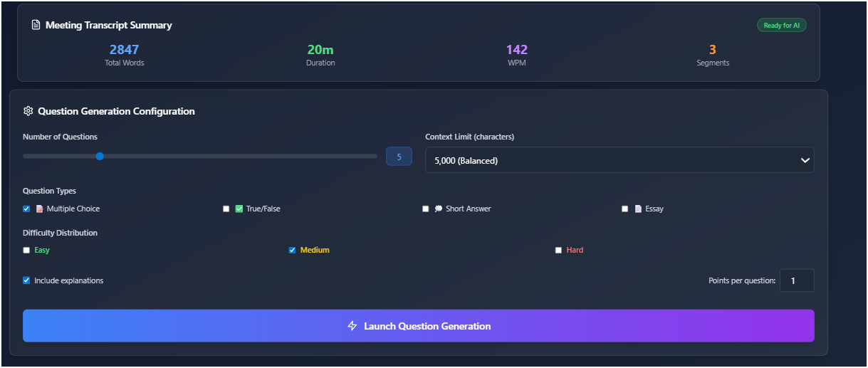Click the Short Answer speech bubble icon
This screenshot has width=868, height=368.
point(439,209)
